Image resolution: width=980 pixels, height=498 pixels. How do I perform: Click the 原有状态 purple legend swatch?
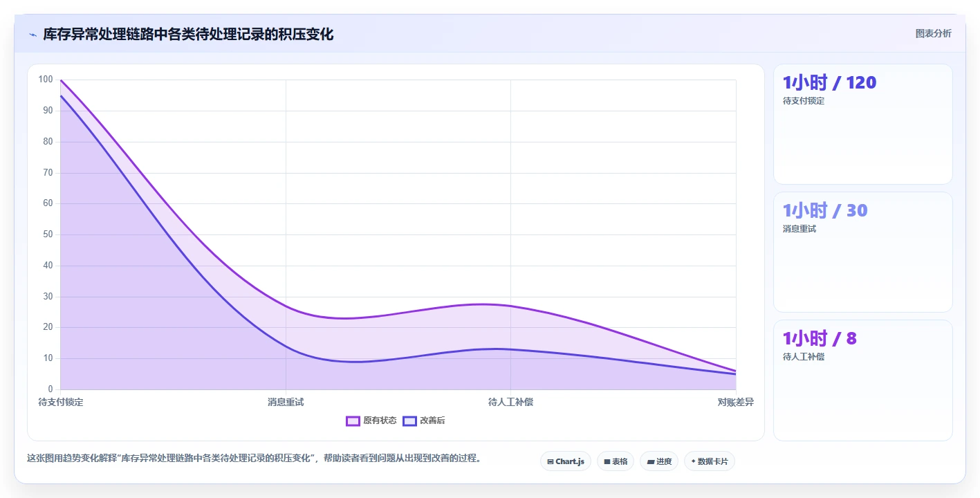(353, 421)
